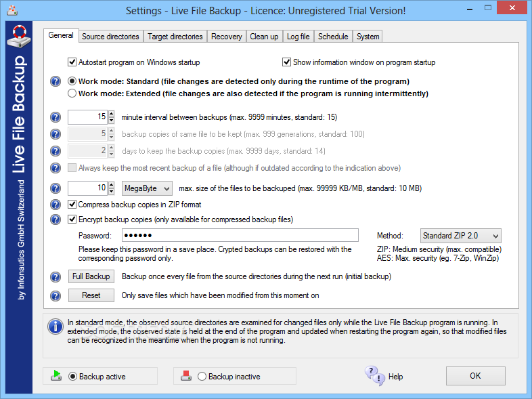This screenshot has height=399, width=532.
Task: Click help icon for Always keep recent backup
Action: click(x=56, y=168)
